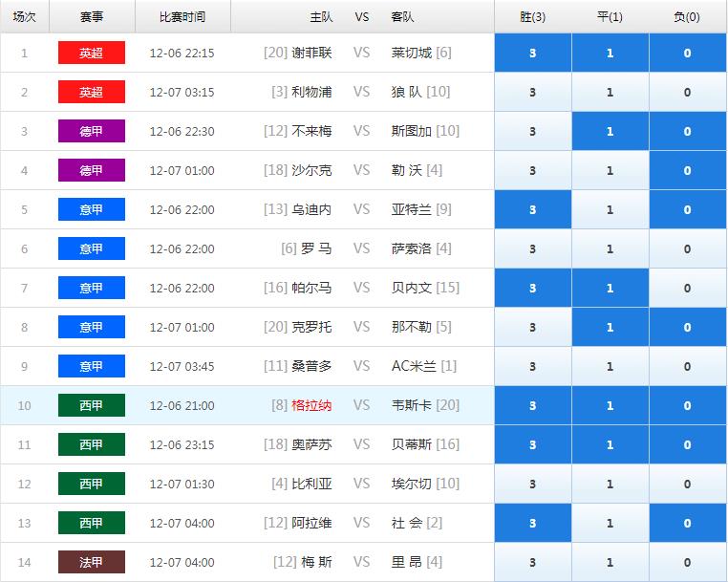This screenshot has height=582, width=728.
Task: Click the 西甲 badge in match 10
Action: 92,405
